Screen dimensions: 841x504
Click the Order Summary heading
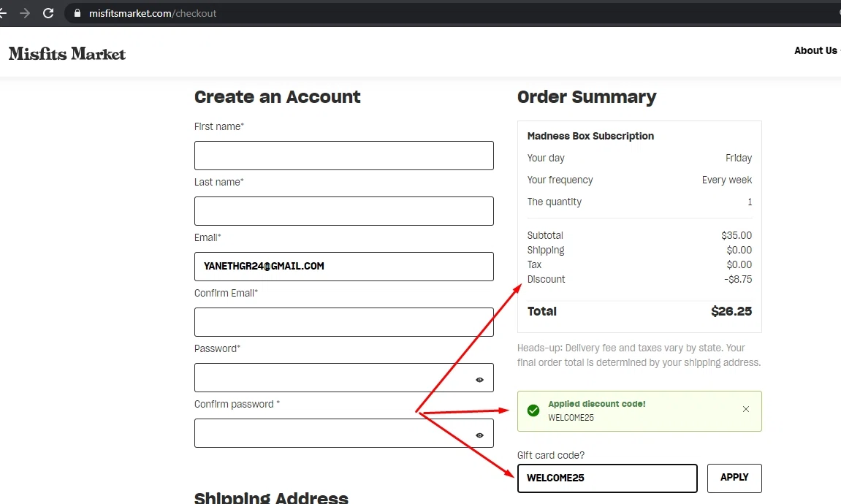pyautogui.click(x=587, y=97)
